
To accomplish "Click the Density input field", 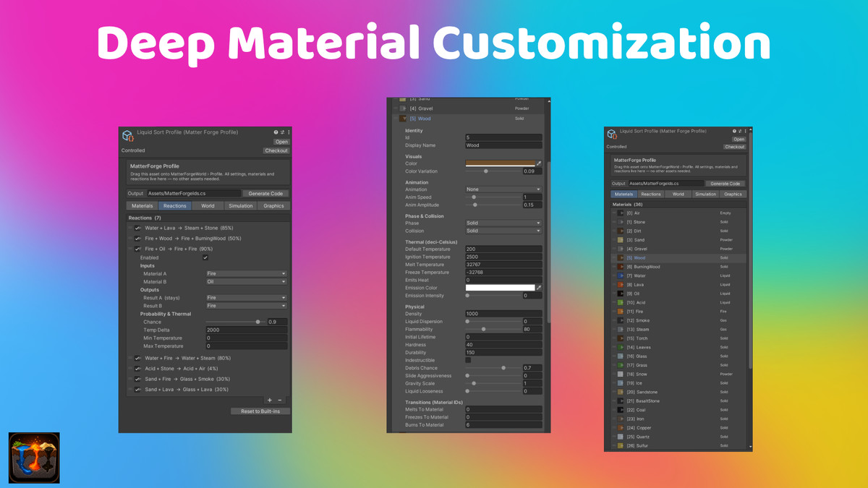I will pos(503,314).
